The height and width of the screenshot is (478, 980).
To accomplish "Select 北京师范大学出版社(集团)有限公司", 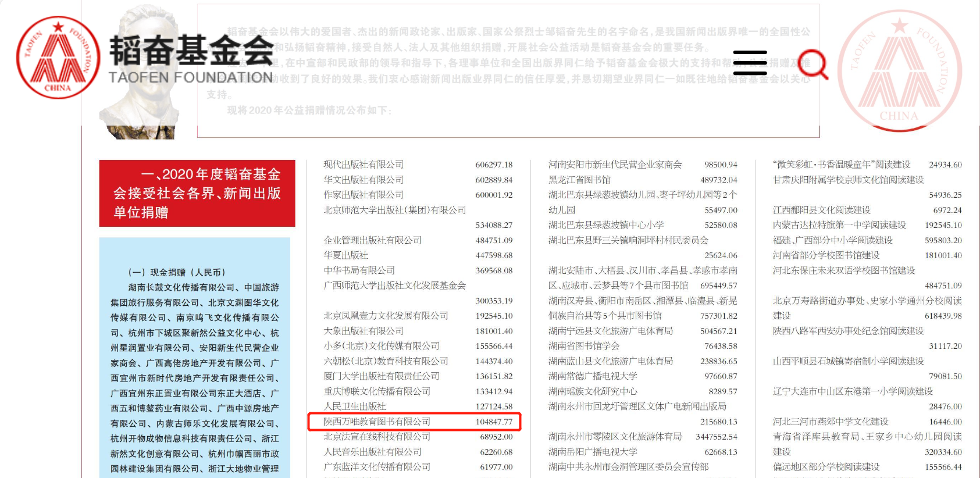I will pos(395,210).
